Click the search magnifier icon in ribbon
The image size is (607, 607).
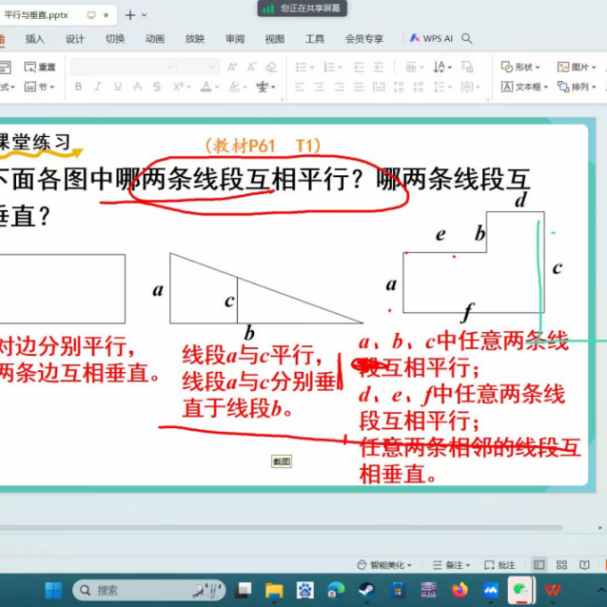pos(467,39)
